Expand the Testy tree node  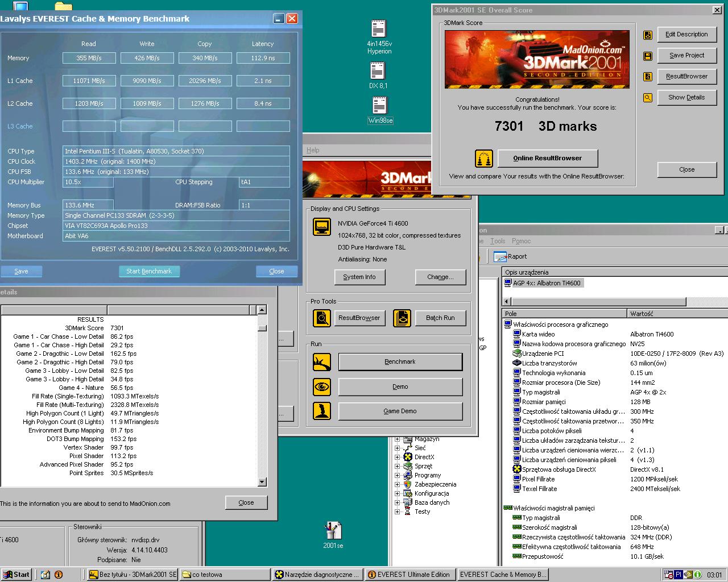point(398,512)
